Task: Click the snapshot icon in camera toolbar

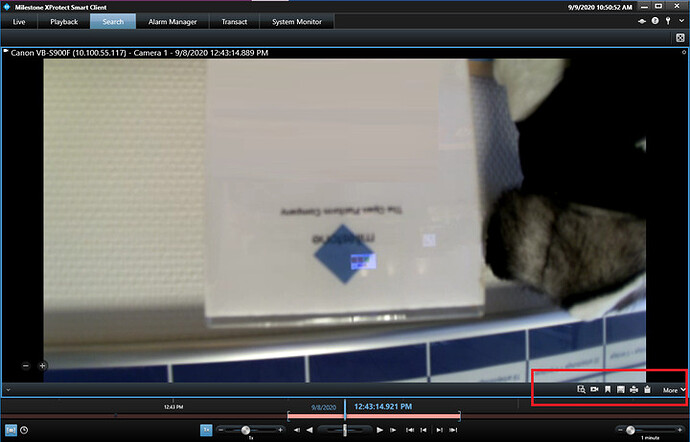Action: [x=620, y=390]
